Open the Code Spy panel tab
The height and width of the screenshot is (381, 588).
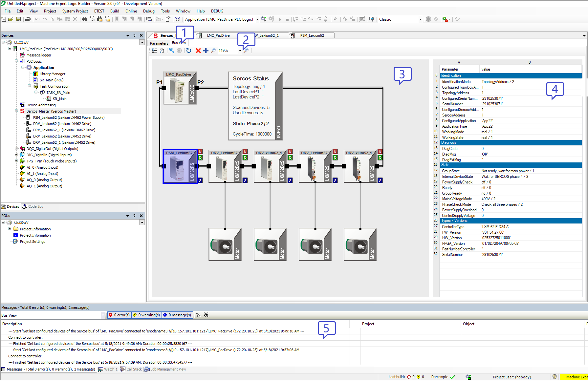(x=33, y=207)
